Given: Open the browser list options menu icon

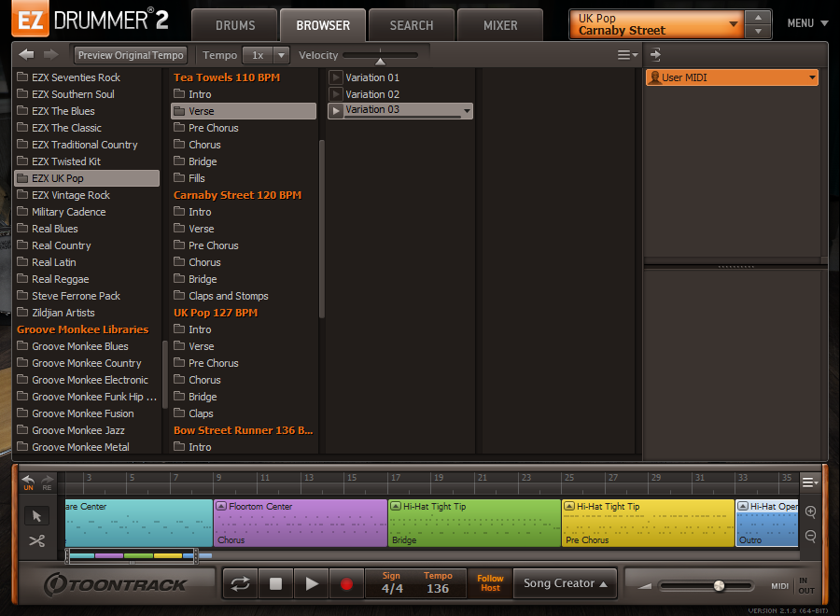Looking at the screenshot, I should [x=627, y=55].
